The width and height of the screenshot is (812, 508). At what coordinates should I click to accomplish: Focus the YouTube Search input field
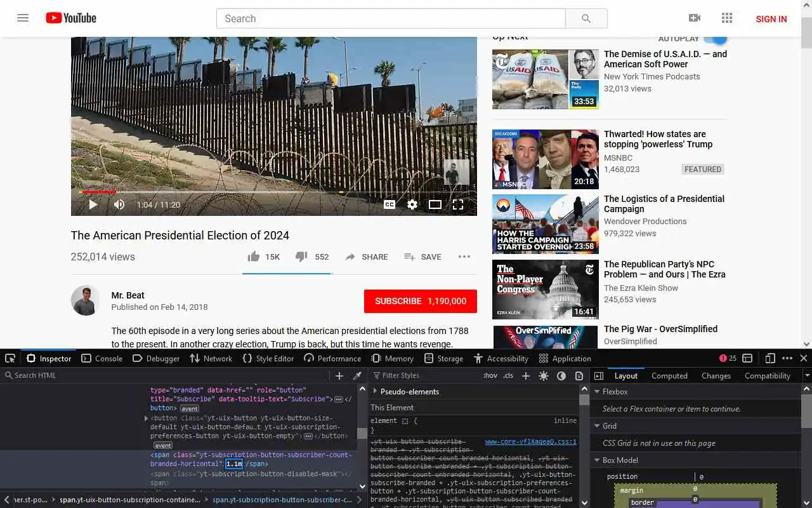(x=391, y=18)
